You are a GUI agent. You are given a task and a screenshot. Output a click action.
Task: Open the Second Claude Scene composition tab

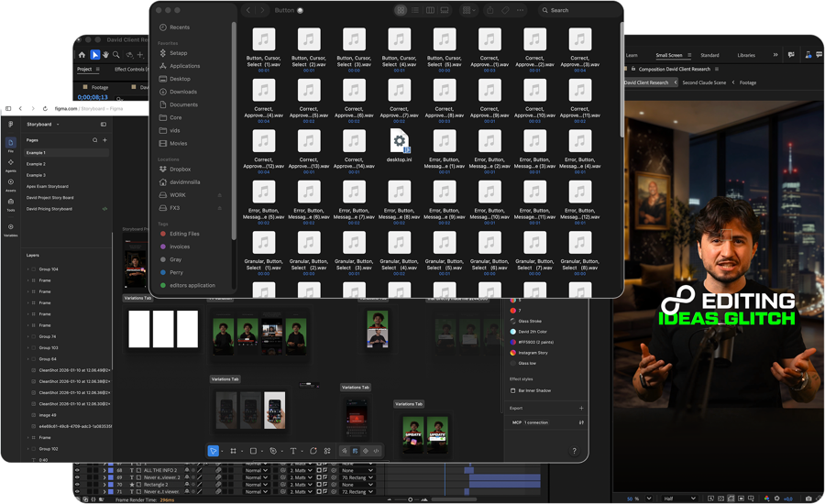coord(704,82)
